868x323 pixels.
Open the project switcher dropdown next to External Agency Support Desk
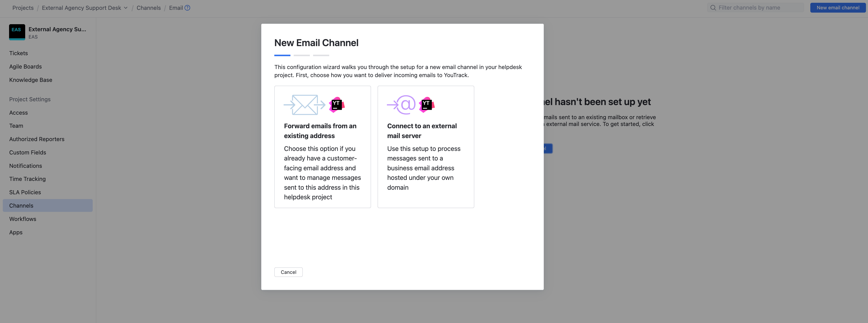click(126, 7)
